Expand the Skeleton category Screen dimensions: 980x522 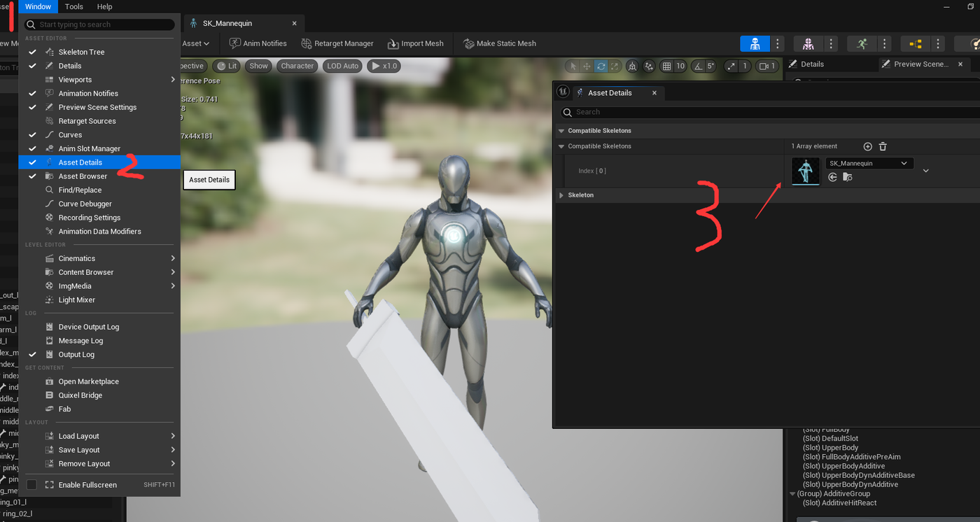[x=561, y=195]
